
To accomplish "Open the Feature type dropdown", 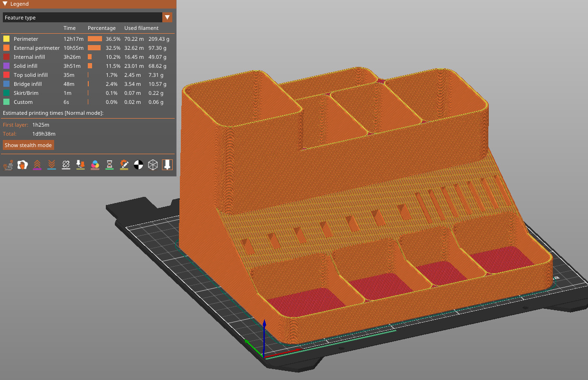I will pyautogui.click(x=167, y=17).
